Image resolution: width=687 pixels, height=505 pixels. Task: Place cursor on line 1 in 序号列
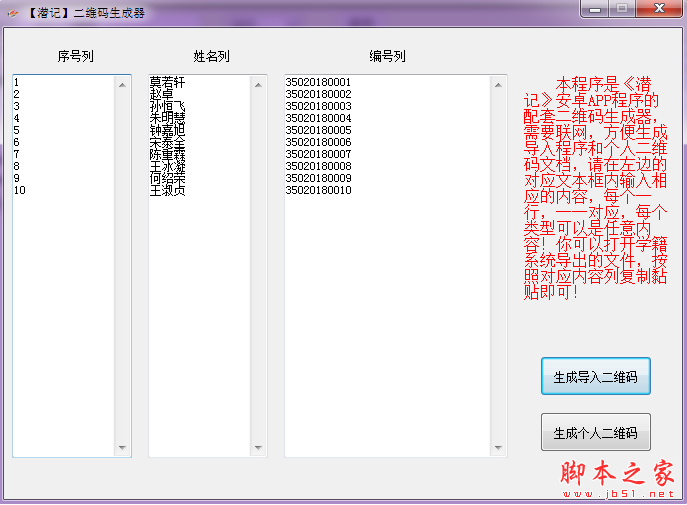pos(16,82)
